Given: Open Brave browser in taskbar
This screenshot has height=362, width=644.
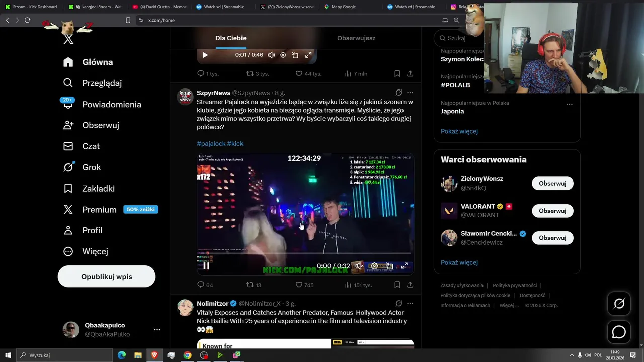Looking at the screenshot, I should [154, 355].
